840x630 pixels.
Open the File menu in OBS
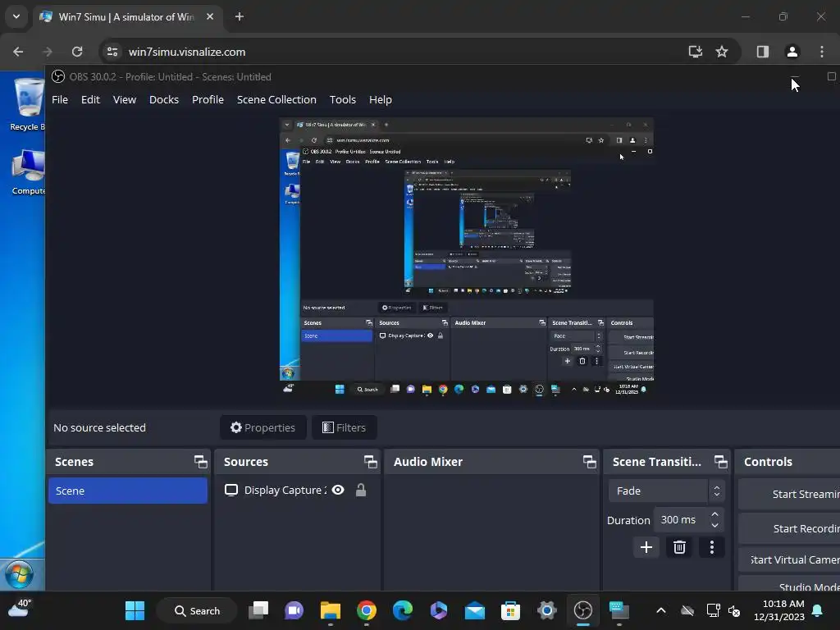[x=59, y=99]
